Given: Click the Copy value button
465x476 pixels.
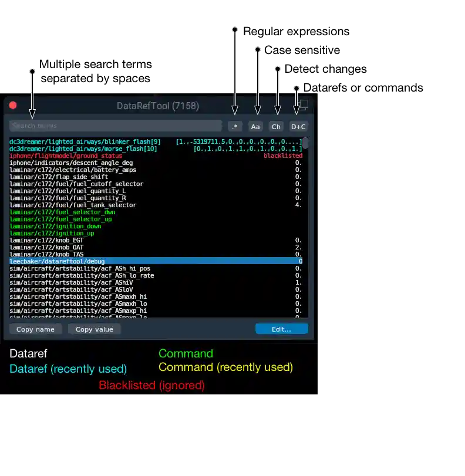Looking at the screenshot, I should [94, 329].
